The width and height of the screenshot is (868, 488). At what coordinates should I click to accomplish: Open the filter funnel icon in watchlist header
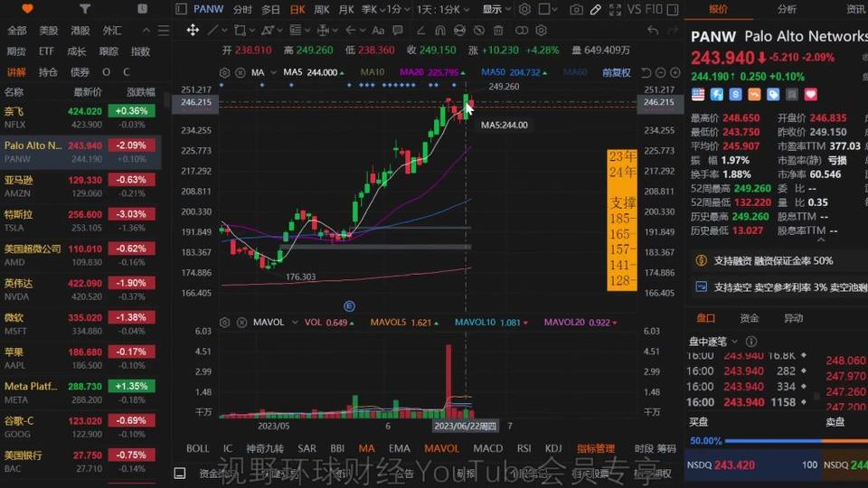85,8
